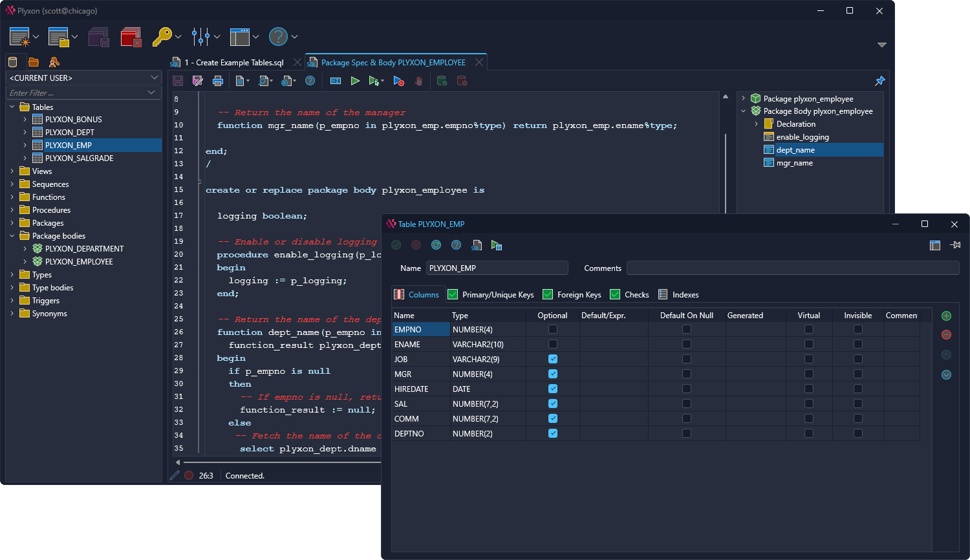Click the database commit icon in editor toolbar
970x560 pixels.
(442, 81)
